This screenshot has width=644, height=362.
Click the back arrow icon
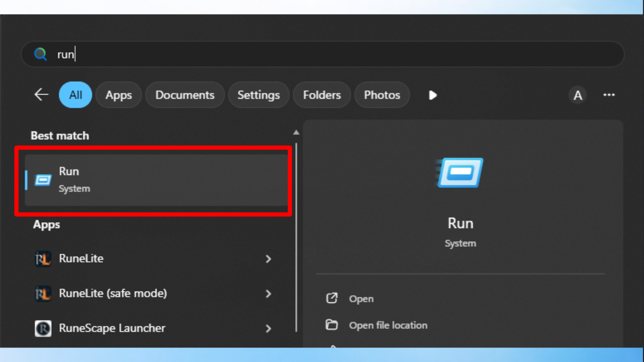[x=42, y=95]
